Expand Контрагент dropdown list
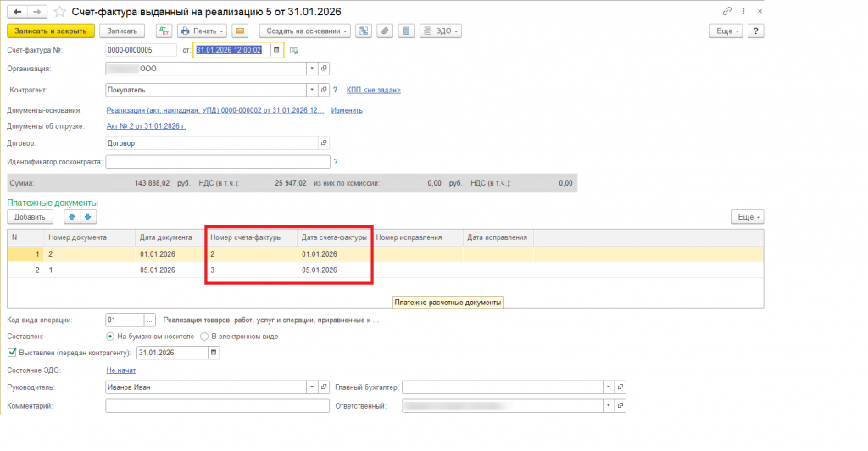The width and height of the screenshot is (868, 451). (312, 90)
